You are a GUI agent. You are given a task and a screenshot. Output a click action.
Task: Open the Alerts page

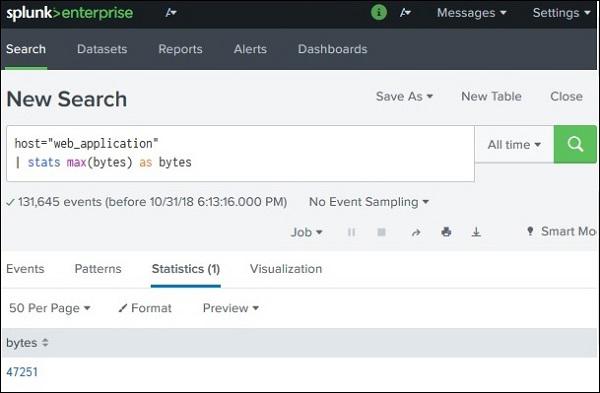coord(250,49)
